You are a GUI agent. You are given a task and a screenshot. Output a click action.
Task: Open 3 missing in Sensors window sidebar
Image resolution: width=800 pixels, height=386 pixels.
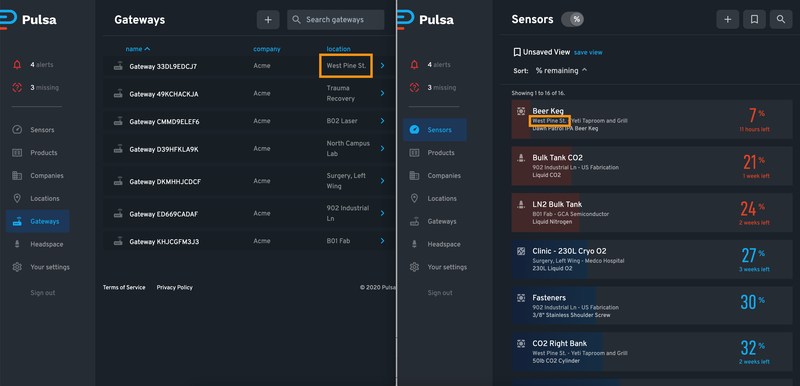[x=433, y=88]
